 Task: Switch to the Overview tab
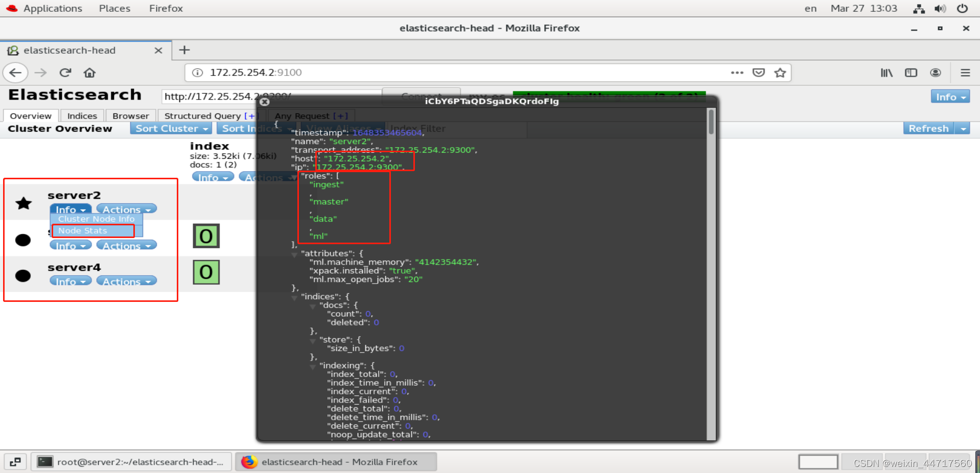coord(31,116)
